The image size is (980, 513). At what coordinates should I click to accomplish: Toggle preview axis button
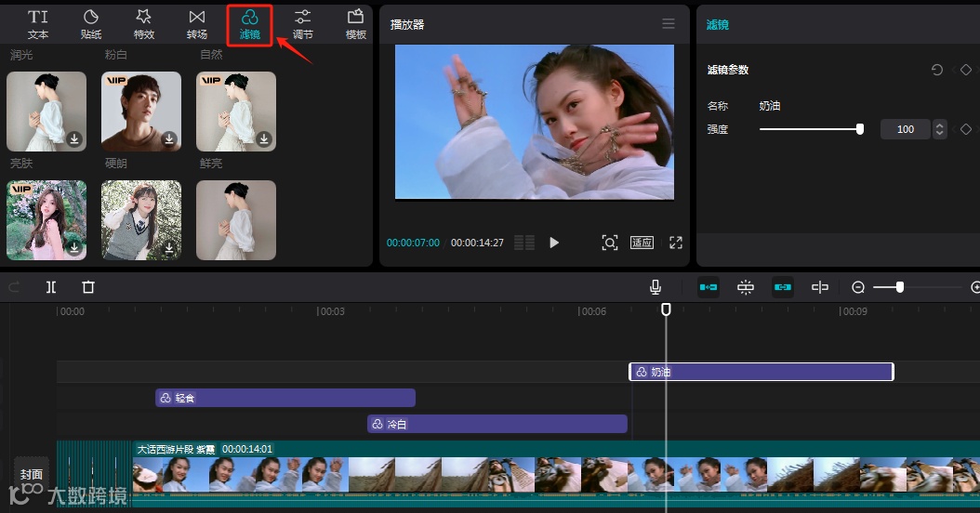[x=819, y=287]
